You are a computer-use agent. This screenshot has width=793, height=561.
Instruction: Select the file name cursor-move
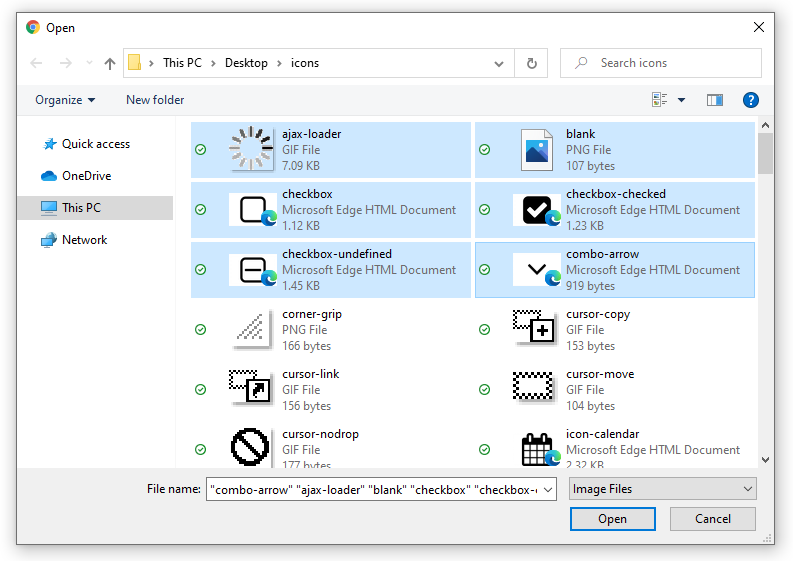click(x=600, y=374)
